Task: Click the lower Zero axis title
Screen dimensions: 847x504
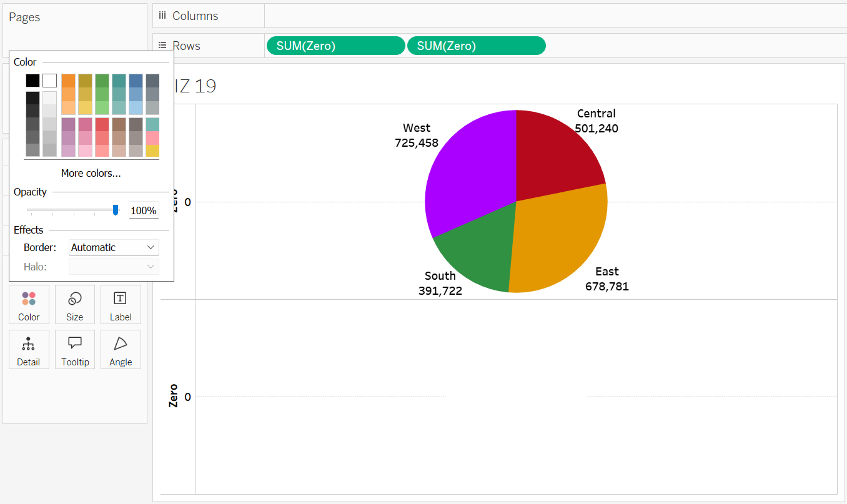Action: click(x=173, y=396)
